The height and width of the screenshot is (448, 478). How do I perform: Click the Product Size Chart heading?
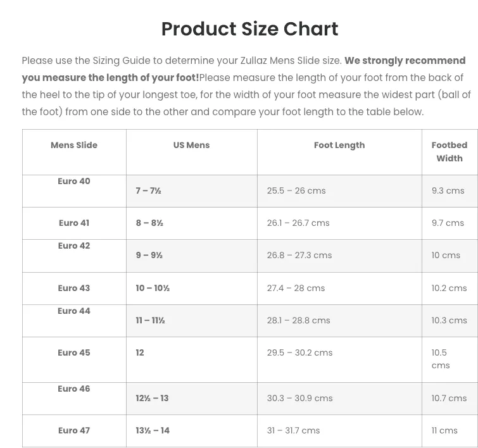click(x=249, y=29)
